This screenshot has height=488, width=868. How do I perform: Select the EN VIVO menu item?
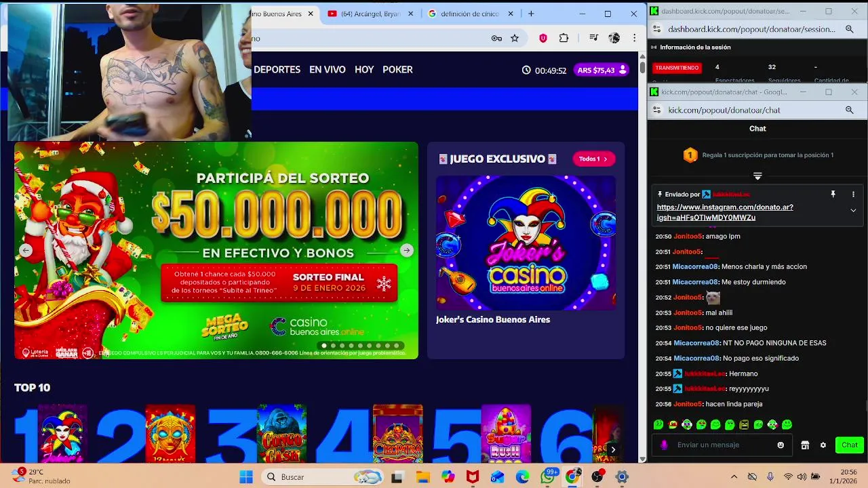pyautogui.click(x=328, y=70)
